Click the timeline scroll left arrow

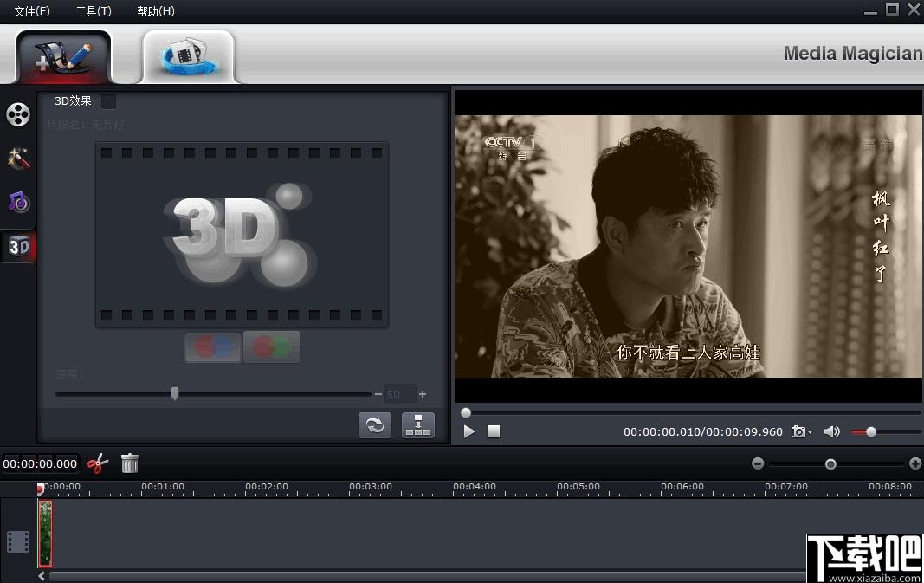(42, 576)
